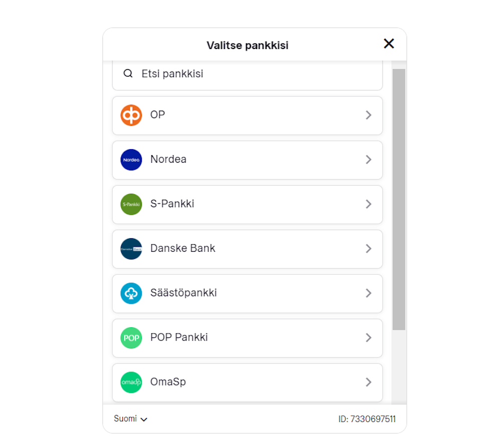Image resolution: width=501 pixels, height=448 pixels.
Task: Select the S-Pankki bank name
Action: point(172,204)
